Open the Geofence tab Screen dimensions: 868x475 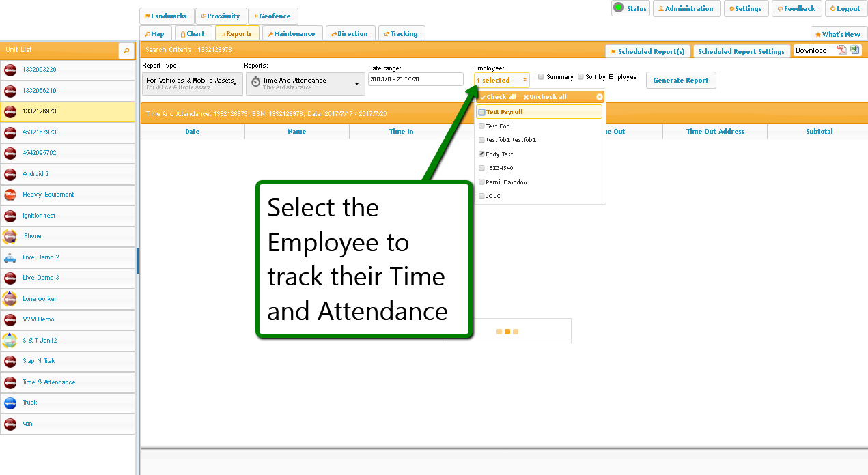pos(272,16)
